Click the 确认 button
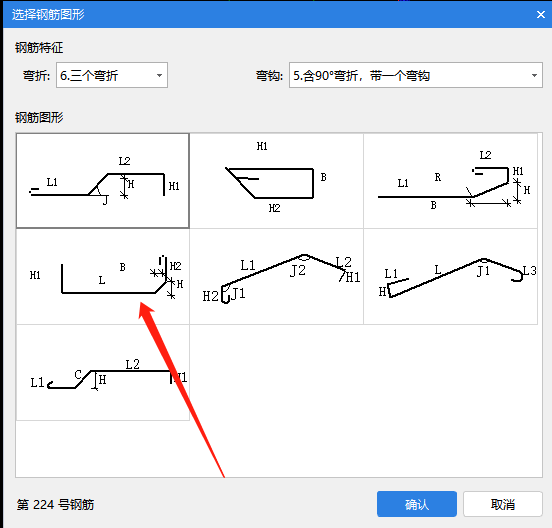 pos(417,504)
